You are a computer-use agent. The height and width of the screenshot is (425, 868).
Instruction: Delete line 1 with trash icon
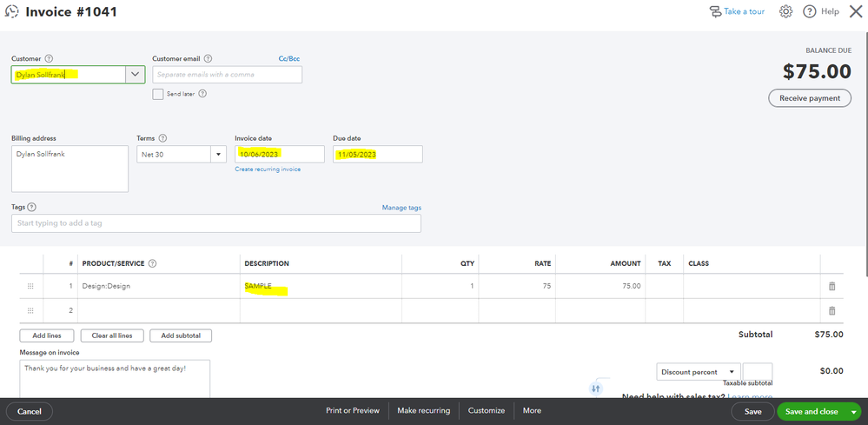click(832, 286)
